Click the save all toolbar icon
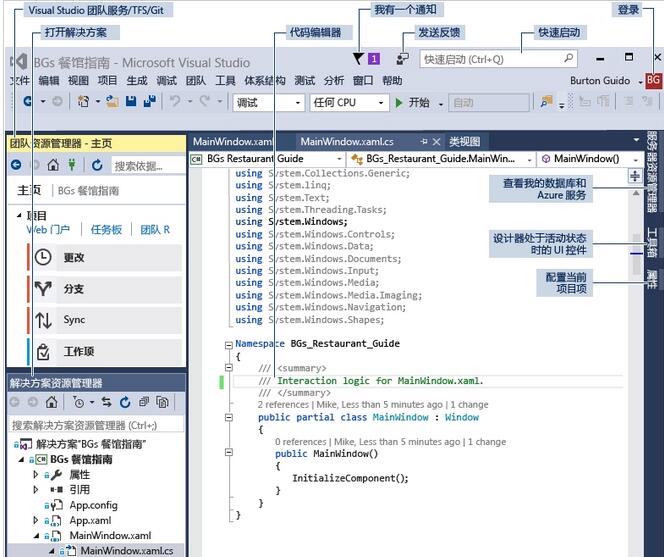The height and width of the screenshot is (557, 664). coord(149,102)
